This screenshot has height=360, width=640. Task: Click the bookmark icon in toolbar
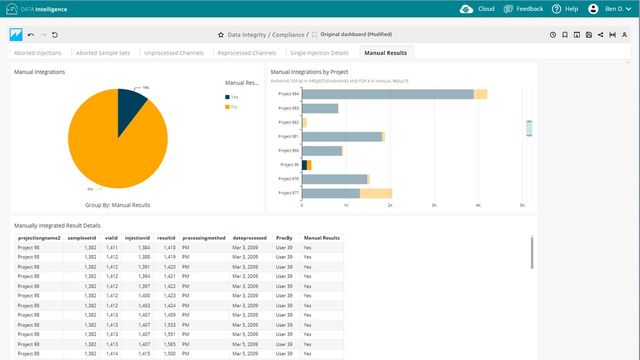tap(565, 35)
